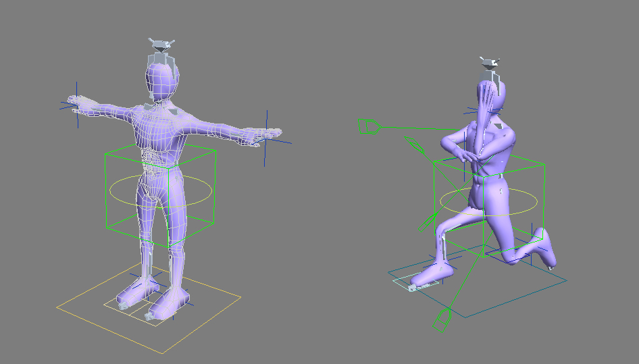639x364 pixels.
Task: Click the cross helper at the far-left hand
Action: (x=76, y=105)
